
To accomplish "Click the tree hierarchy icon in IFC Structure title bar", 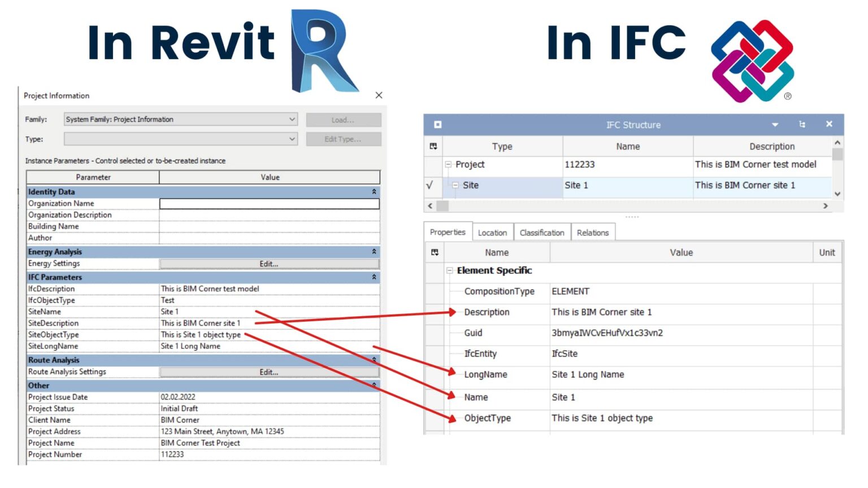I will (802, 124).
